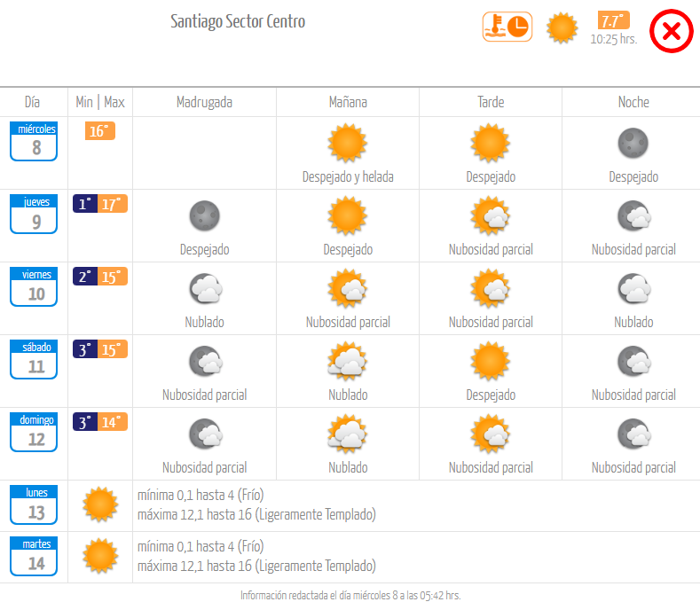Click the sun icon for lunes 13
Image resolution: width=700 pixels, height=602 pixels.
pyautogui.click(x=100, y=504)
